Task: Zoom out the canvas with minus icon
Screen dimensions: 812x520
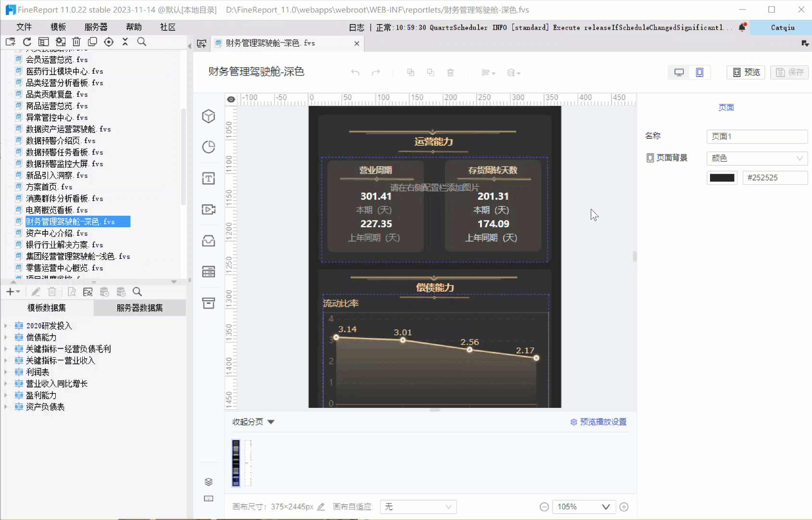Action: pos(544,507)
